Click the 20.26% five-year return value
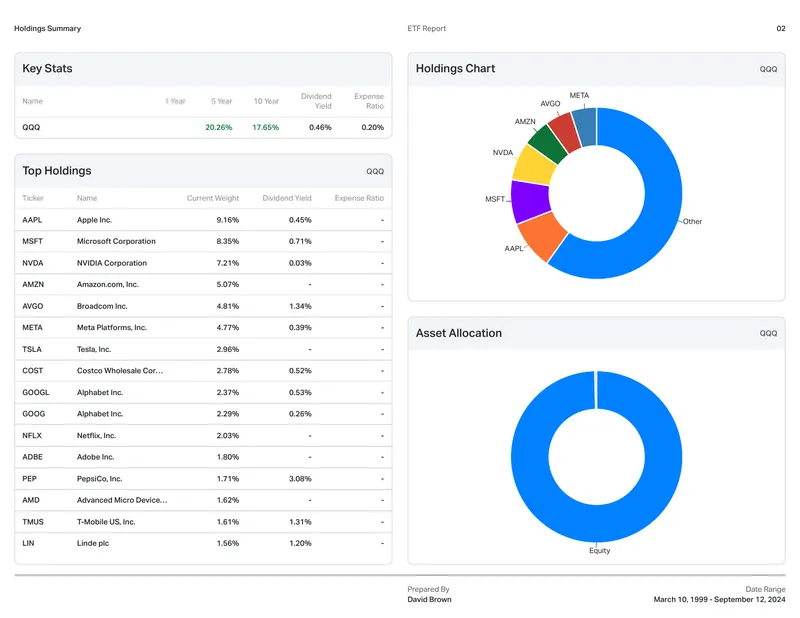Viewport: 800px width, 618px height. tap(219, 127)
